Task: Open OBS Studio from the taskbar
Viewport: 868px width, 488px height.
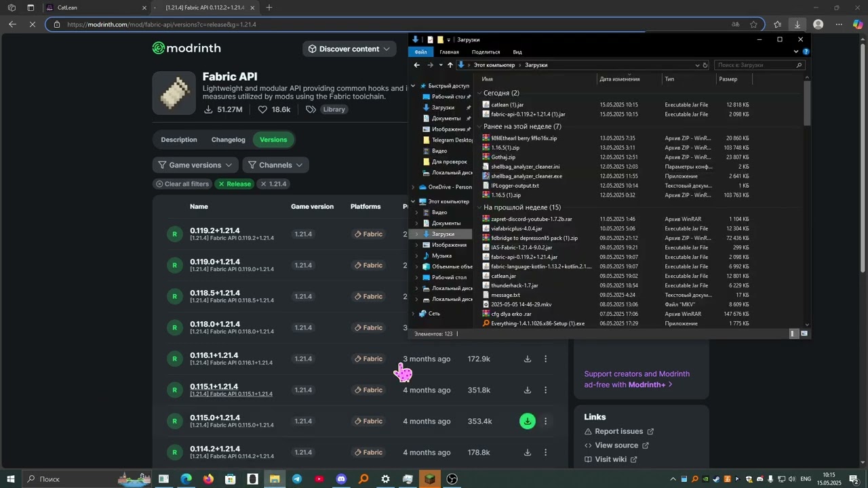Action: pos(452,479)
